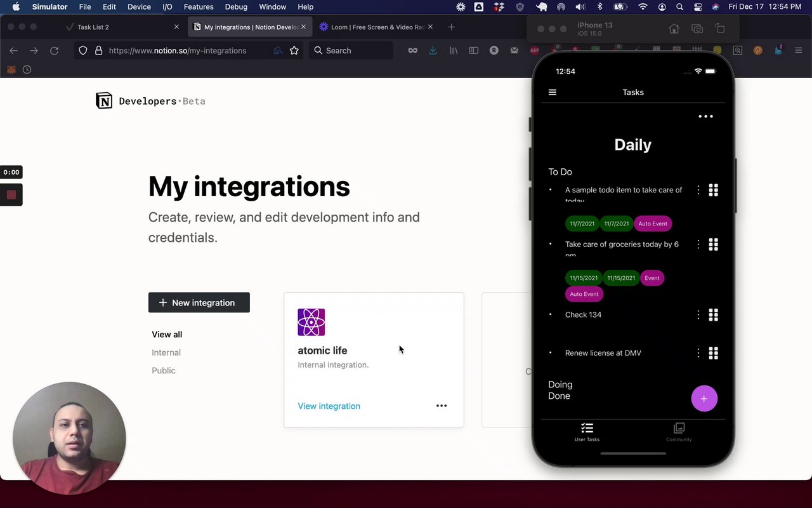The width and height of the screenshot is (812, 508).
Task: Tap the 'Auto Event' tag under the sample todo
Action: tap(653, 224)
